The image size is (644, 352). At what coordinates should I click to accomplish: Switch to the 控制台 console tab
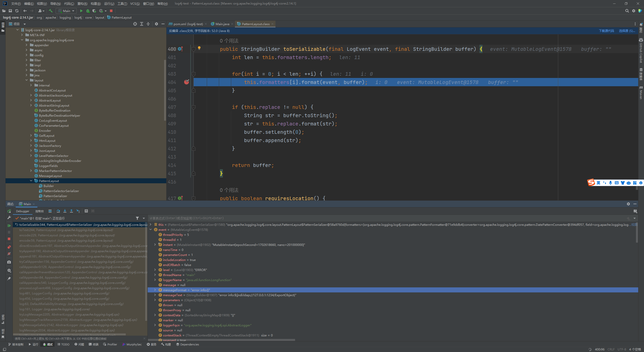pyautogui.click(x=39, y=211)
